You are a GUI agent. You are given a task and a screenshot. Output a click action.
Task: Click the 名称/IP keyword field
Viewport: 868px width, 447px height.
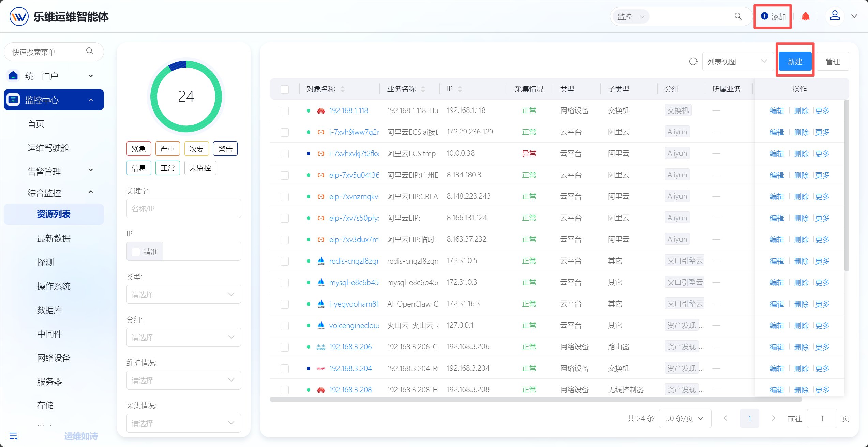coord(183,208)
